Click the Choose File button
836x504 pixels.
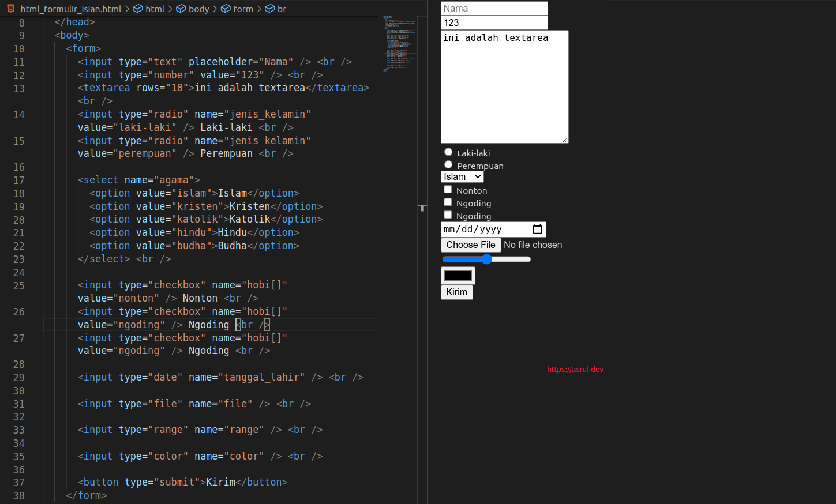(x=471, y=245)
